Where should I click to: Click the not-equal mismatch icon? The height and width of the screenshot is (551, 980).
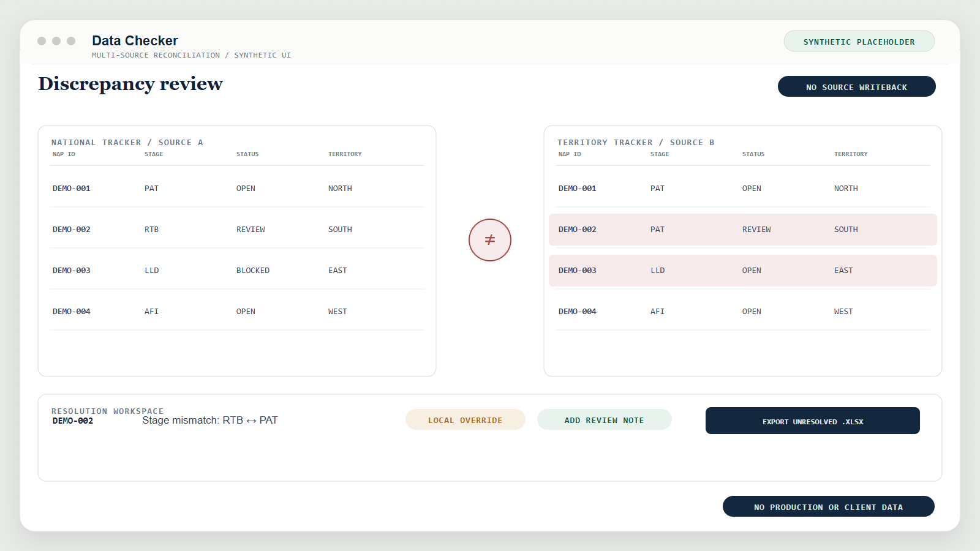tap(490, 240)
